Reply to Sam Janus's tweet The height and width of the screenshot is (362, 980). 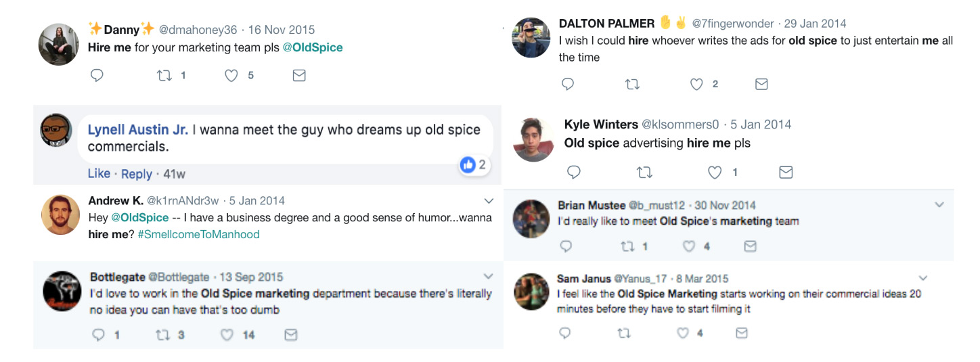click(565, 333)
